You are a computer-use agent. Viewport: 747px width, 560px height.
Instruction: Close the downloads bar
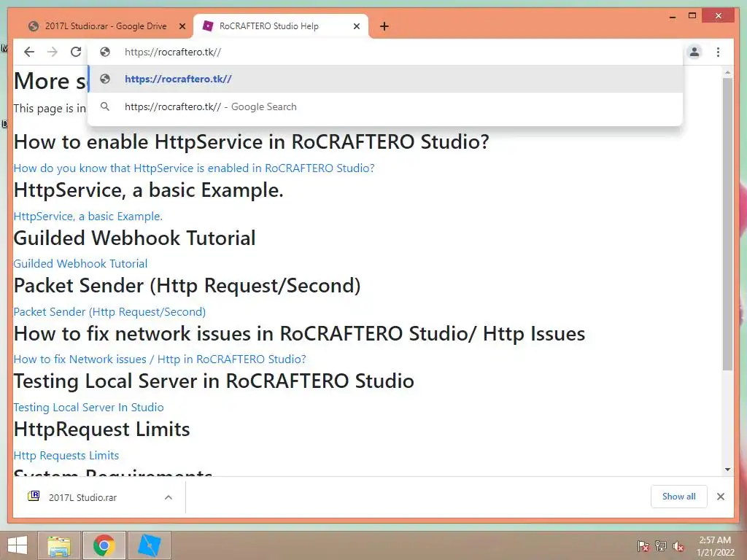point(721,497)
